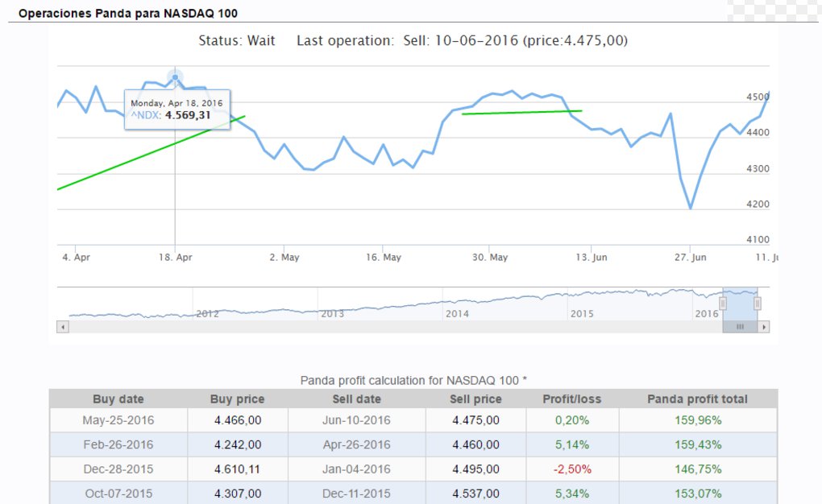Click the 4200 y-axis label
The height and width of the screenshot is (504, 822).
click(x=758, y=204)
